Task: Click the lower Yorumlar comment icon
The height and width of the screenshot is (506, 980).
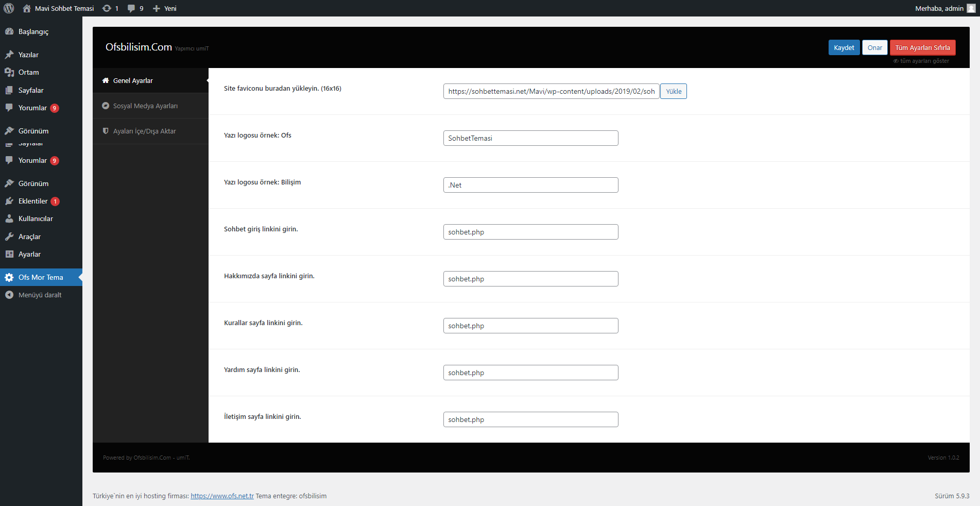Action: pyautogui.click(x=9, y=160)
